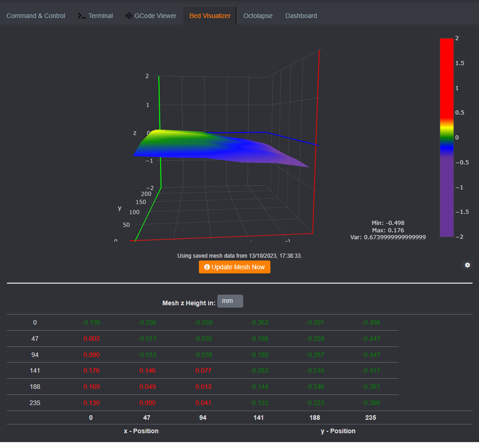Screen dimensions: 479x448
Task: Click the color scale bar legend
Action: tap(447, 137)
